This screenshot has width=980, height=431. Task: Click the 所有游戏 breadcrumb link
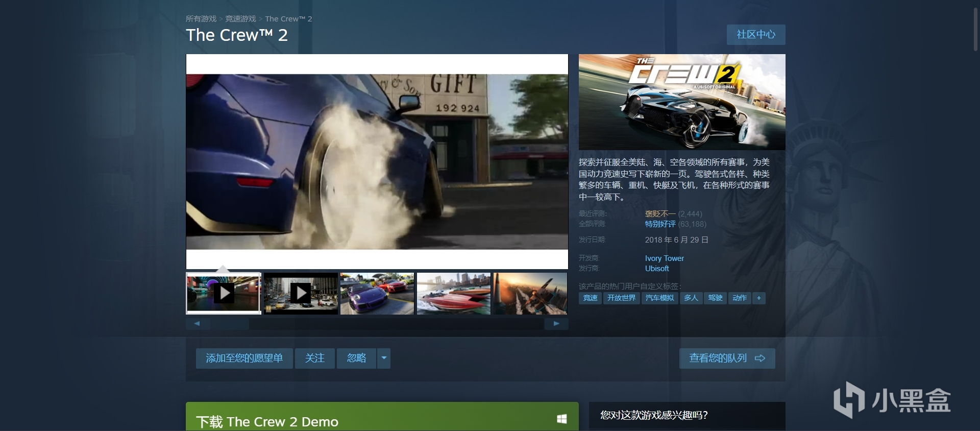click(201, 19)
